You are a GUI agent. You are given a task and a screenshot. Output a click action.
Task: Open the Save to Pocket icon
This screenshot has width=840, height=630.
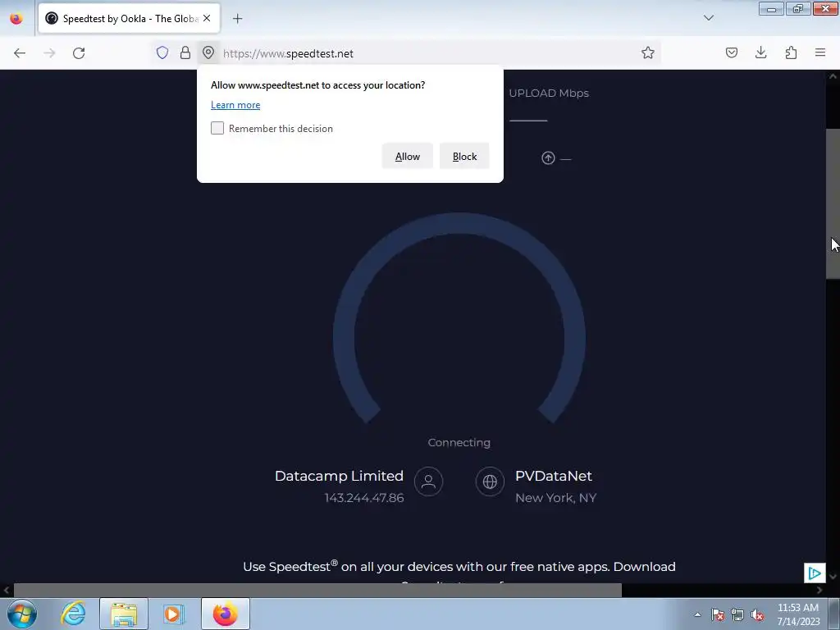[732, 52]
